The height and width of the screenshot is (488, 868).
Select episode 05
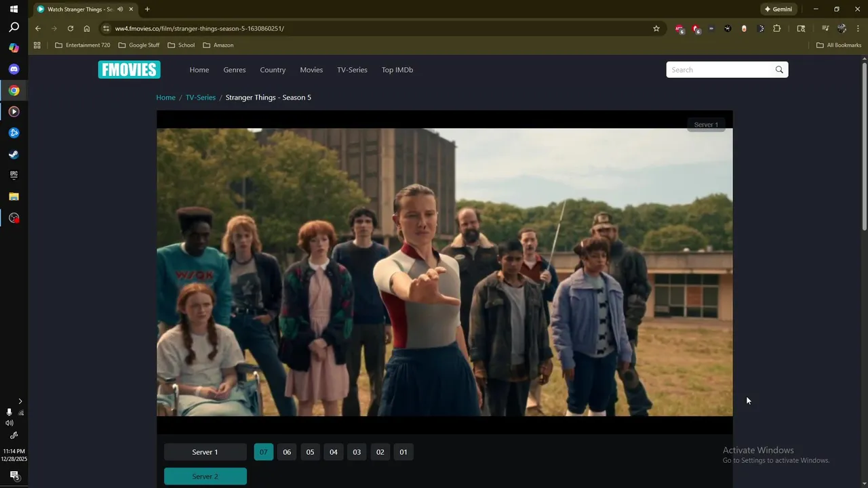pos(310,452)
